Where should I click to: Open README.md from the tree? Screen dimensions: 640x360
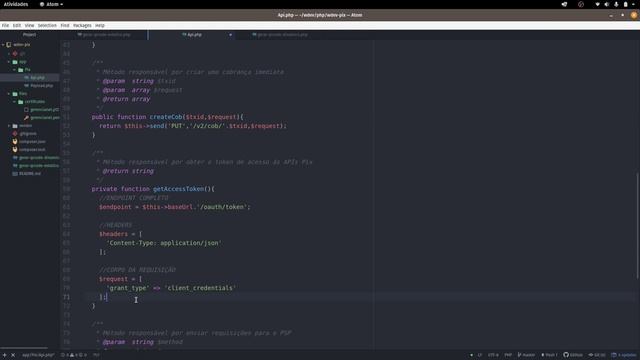30,174
